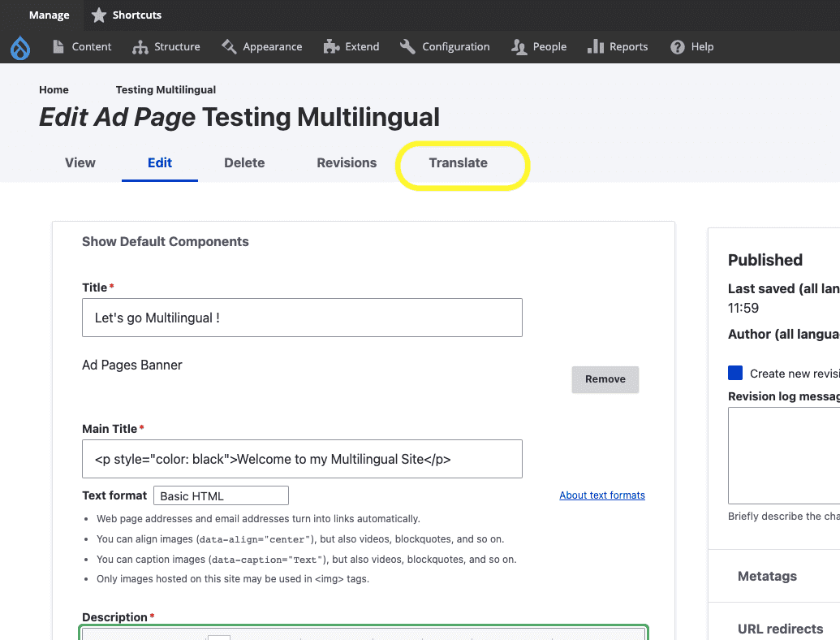Click into the Title input field

tap(302, 318)
